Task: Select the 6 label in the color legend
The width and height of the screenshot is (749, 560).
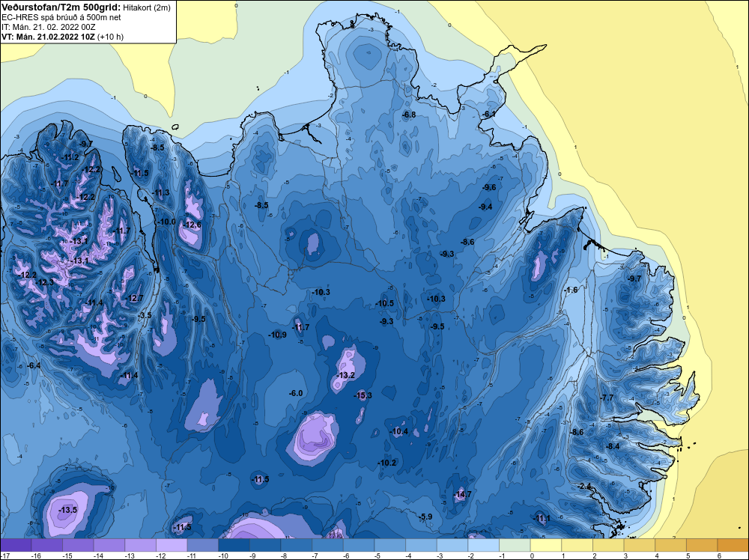Action: [719, 556]
